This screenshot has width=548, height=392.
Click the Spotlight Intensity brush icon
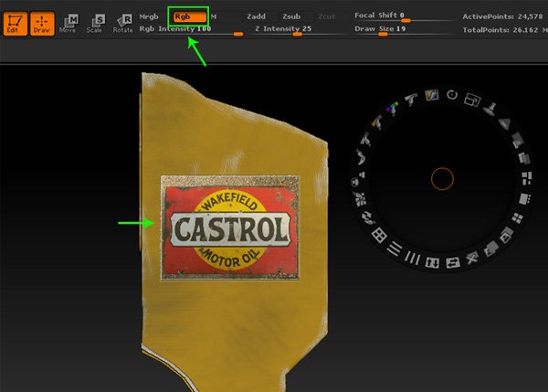[x=411, y=99]
